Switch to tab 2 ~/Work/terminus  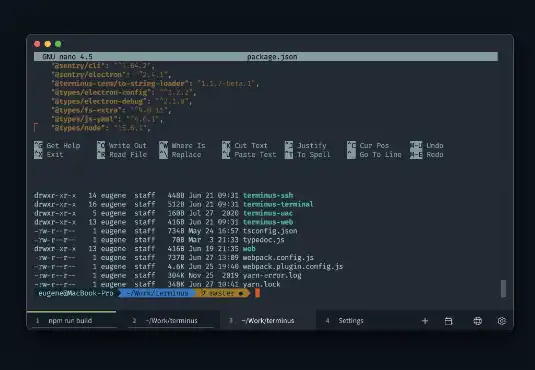point(171,321)
